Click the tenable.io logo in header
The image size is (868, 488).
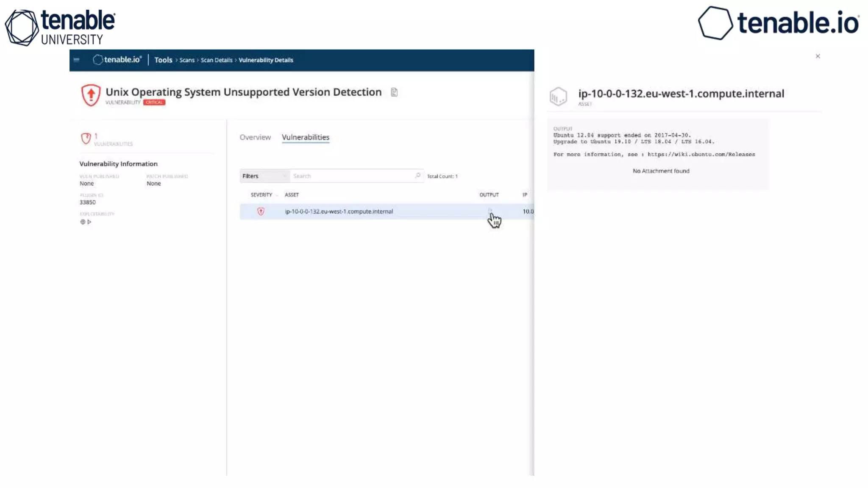point(117,60)
